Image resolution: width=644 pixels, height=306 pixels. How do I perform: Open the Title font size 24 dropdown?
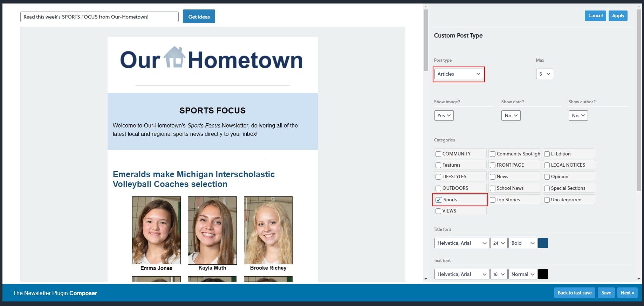499,243
